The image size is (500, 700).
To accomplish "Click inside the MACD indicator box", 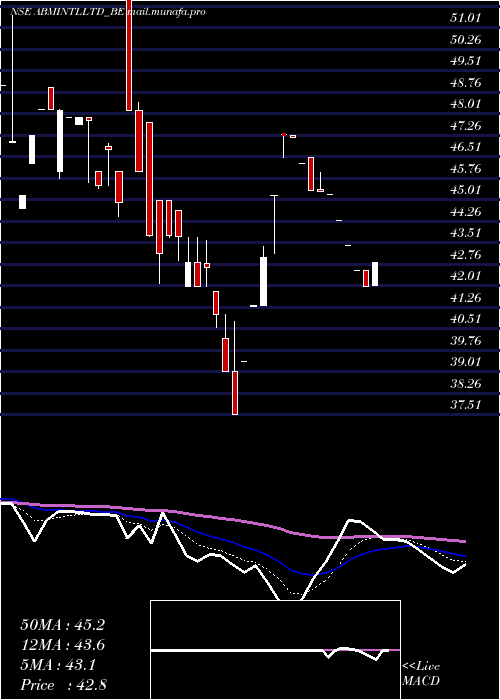I will (275, 650).
